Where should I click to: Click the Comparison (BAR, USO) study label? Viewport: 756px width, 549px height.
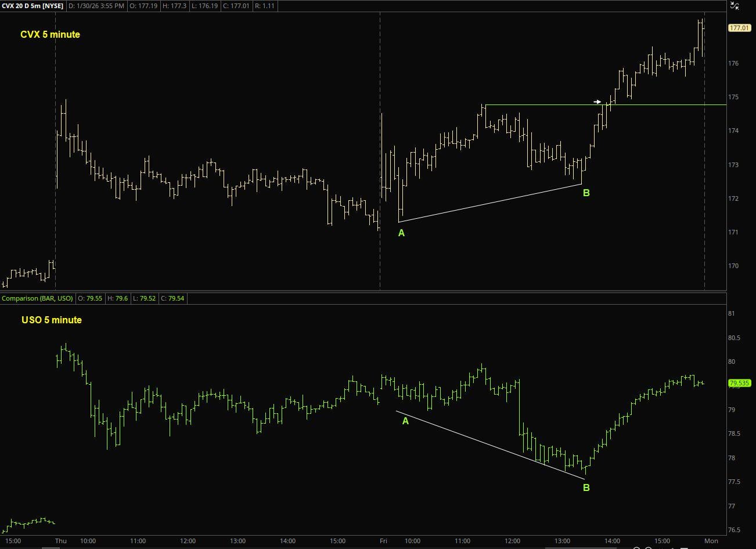coord(38,298)
